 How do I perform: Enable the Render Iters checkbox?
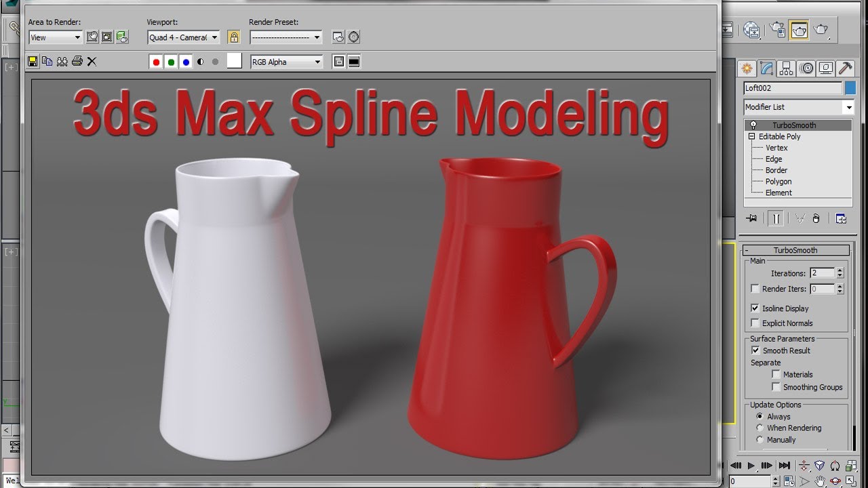click(x=755, y=289)
